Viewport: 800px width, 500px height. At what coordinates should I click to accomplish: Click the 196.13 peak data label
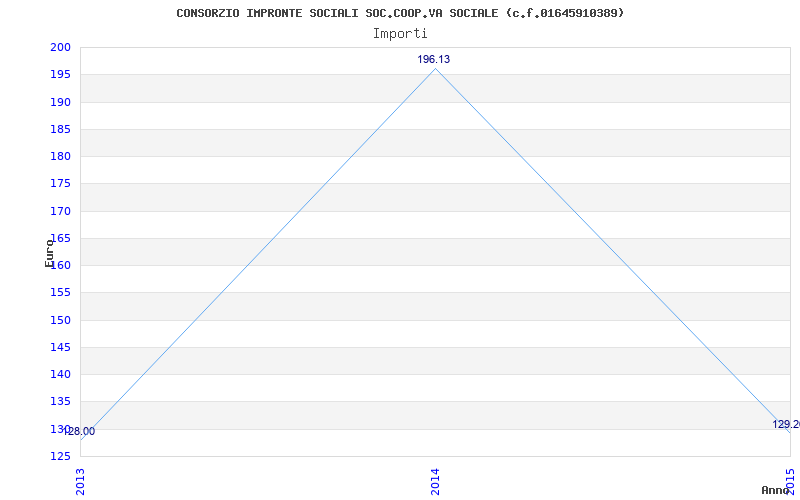(x=434, y=59)
